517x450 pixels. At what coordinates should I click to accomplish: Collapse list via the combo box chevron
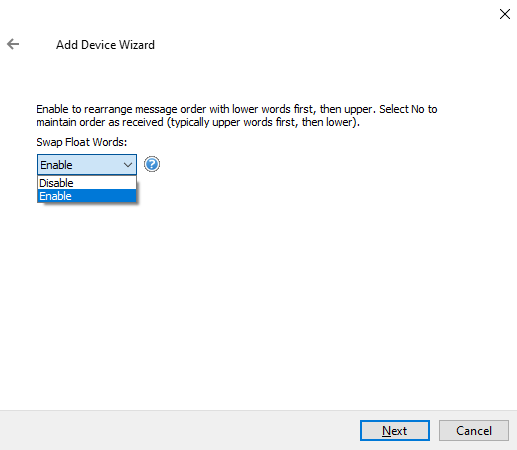tap(128, 165)
